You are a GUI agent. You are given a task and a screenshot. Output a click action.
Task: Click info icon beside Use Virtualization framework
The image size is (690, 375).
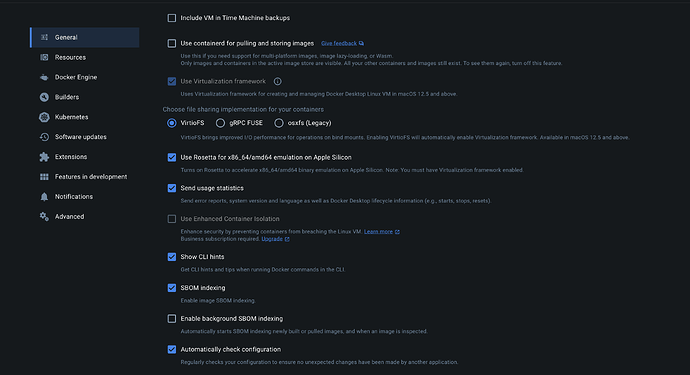[278, 81]
